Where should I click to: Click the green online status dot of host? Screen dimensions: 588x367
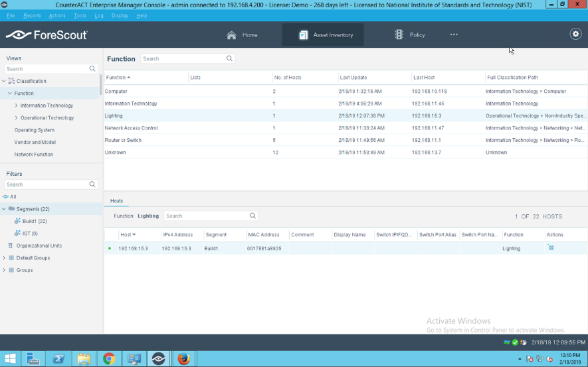coord(110,248)
